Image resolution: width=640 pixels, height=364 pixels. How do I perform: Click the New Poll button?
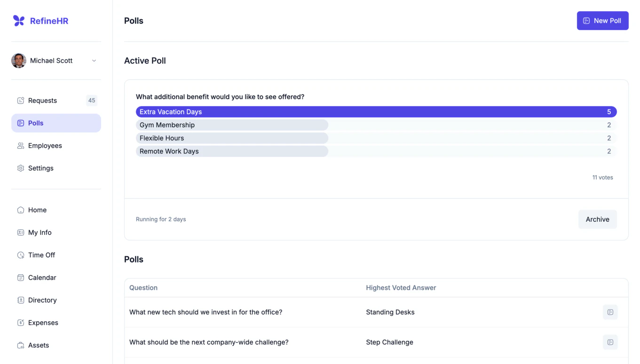602,20
